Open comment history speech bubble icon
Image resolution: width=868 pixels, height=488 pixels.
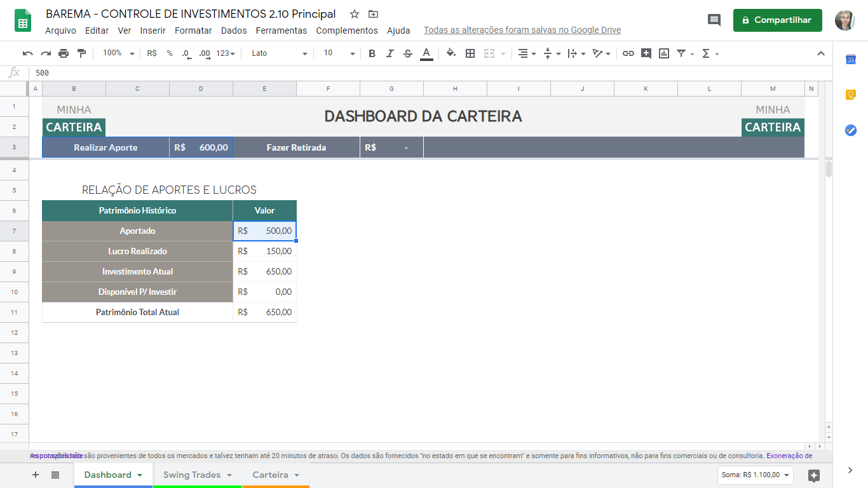714,20
